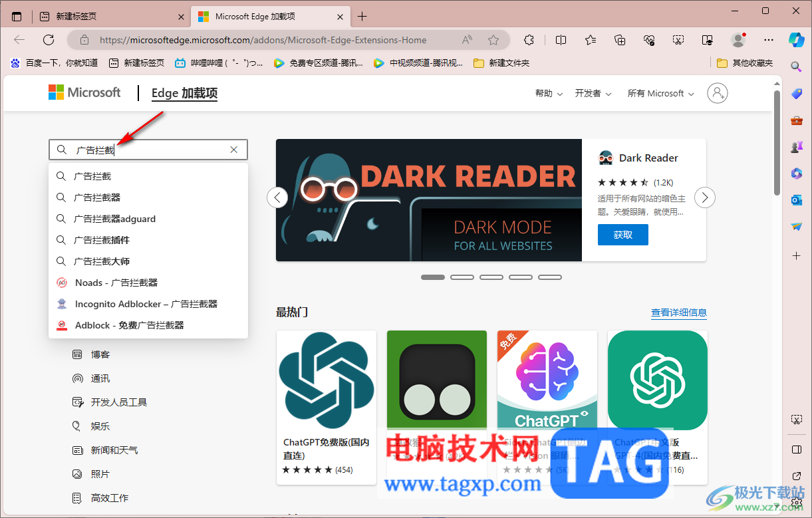Screen dimensions: 812x518
Task: Select suggestion 广告拦截大师
Action: click(x=148, y=261)
